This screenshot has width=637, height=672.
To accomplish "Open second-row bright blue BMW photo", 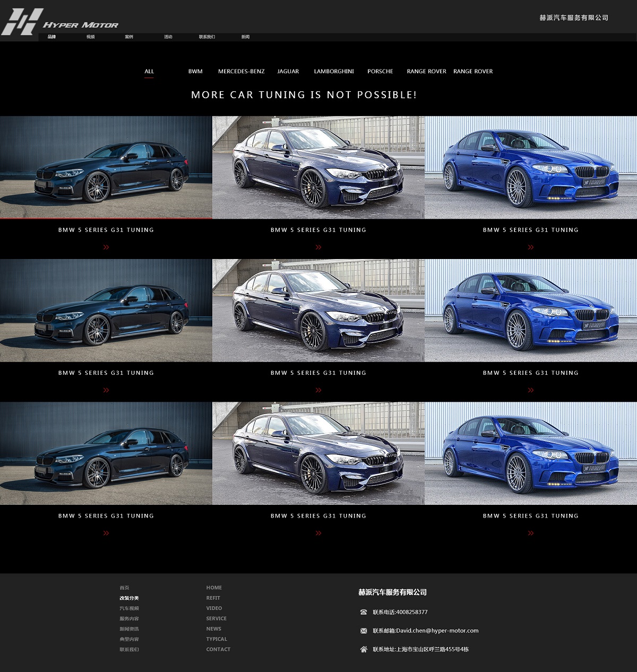I will pos(531,311).
